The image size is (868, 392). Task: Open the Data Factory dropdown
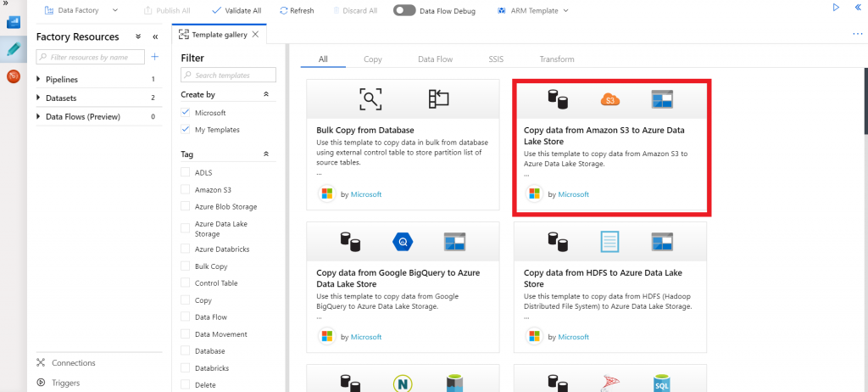tap(81, 10)
